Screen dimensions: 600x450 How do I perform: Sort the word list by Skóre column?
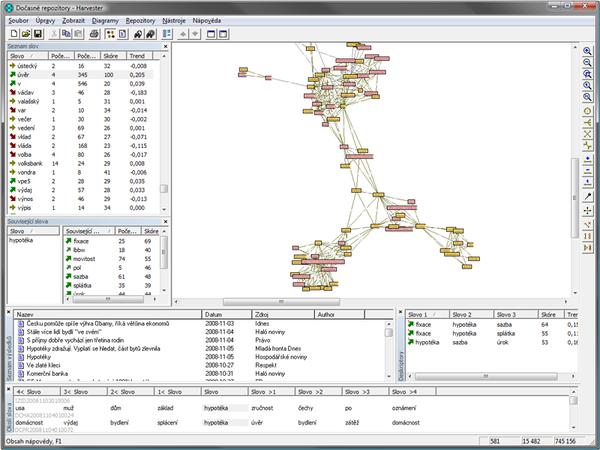[x=113, y=56]
